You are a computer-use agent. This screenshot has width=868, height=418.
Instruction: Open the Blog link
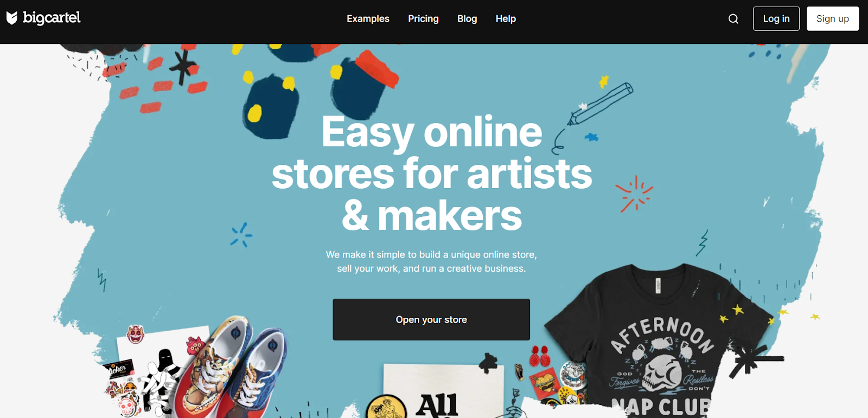point(467,18)
